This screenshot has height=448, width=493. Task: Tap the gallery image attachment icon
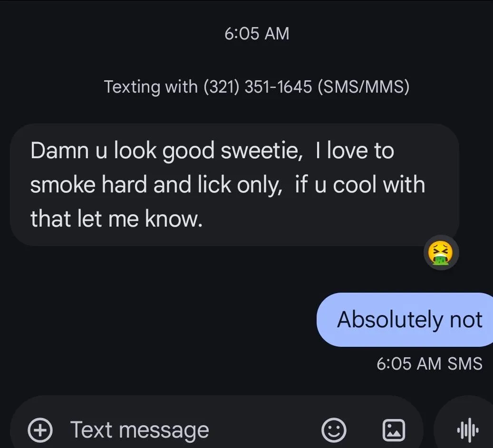(x=394, y=430)
